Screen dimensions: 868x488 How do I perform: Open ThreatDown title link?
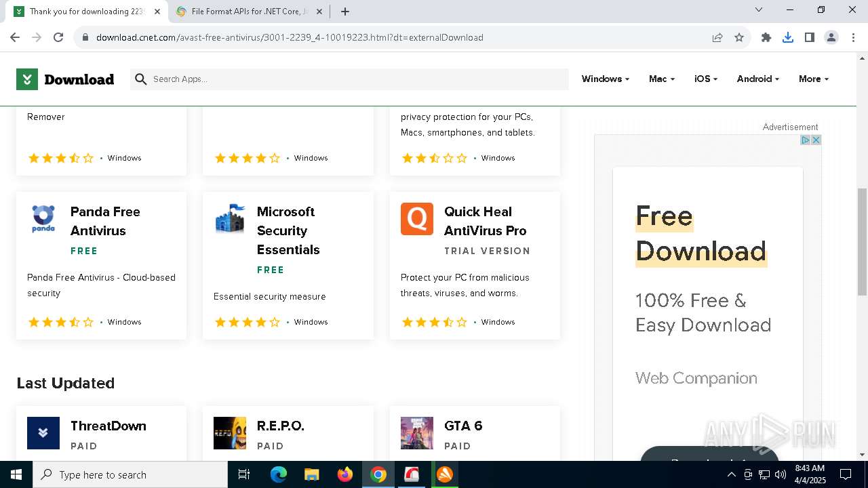tap(108, 426)
